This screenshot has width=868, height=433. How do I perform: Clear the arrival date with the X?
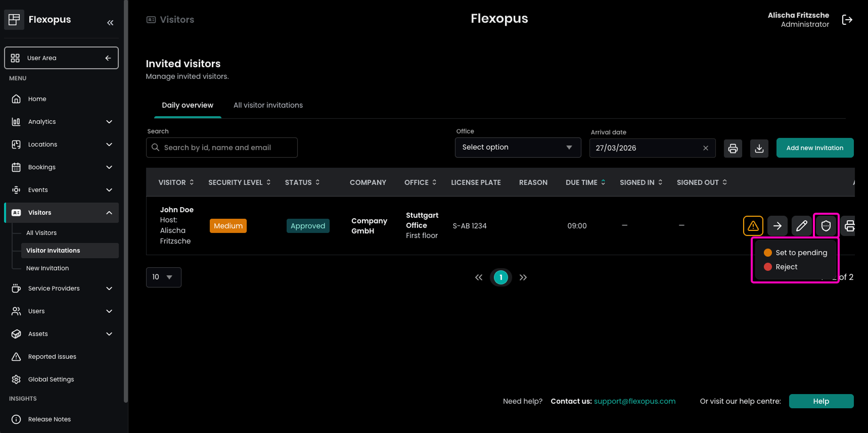click(705, 148)
